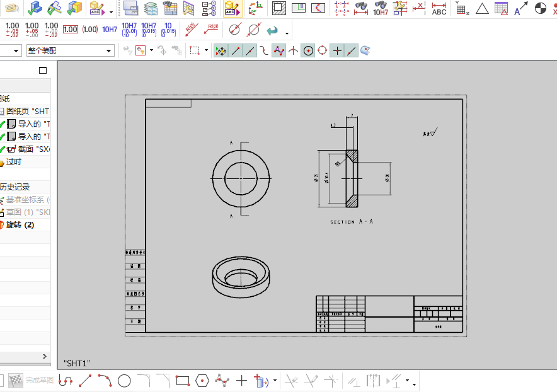Select the Rectangle sketch tool
This screenshot has height=392, width=557.
(183, 381)
